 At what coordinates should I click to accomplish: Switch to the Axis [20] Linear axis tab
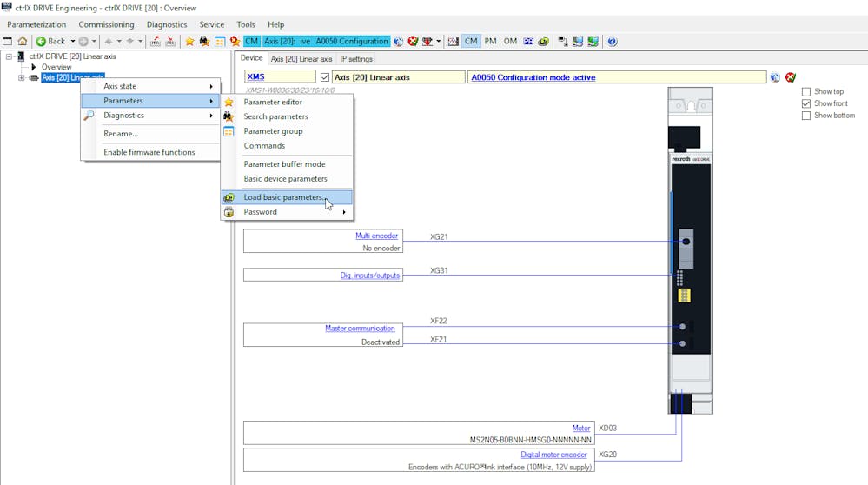(301, 59)
